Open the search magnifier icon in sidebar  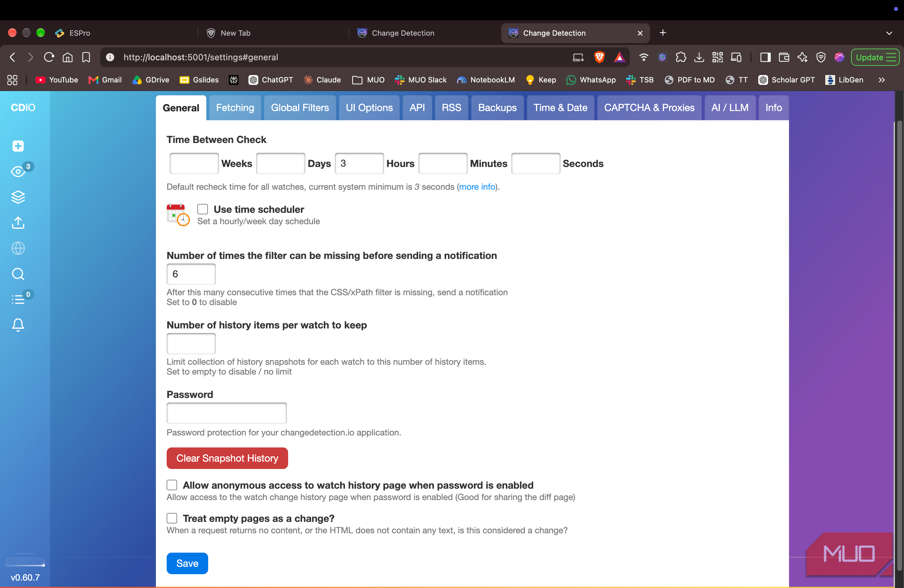tap(18, 274)
